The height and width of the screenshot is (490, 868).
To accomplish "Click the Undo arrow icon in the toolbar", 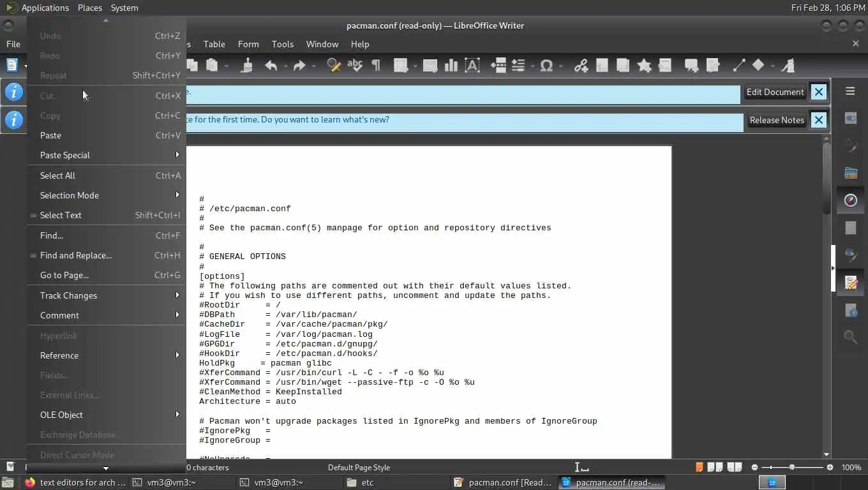I will coord(271,65).
